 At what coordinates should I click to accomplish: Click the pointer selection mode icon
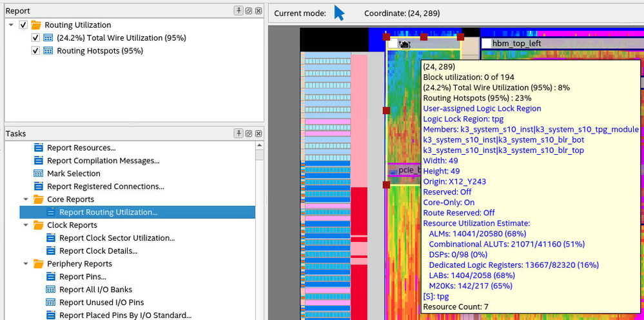tap(339, 13)
